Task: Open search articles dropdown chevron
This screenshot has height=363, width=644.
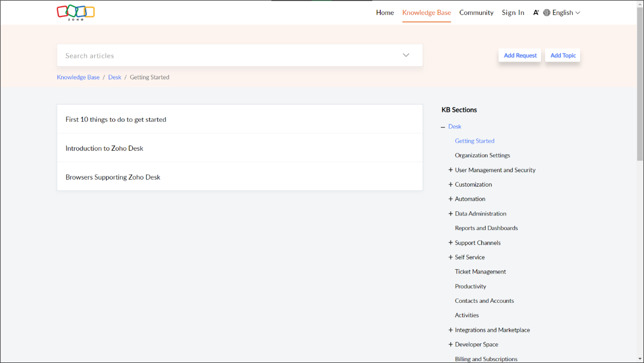Action: pos(406,55)
